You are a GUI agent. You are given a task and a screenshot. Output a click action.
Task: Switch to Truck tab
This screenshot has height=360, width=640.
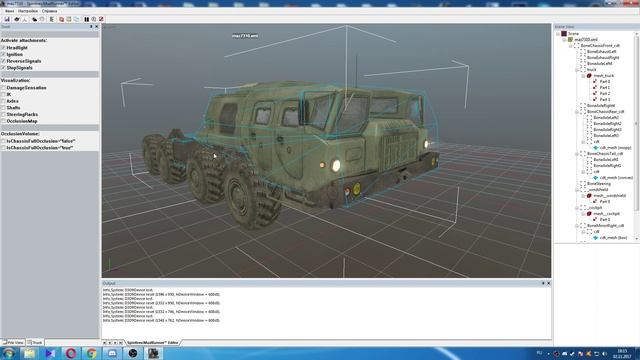[35, 342]
